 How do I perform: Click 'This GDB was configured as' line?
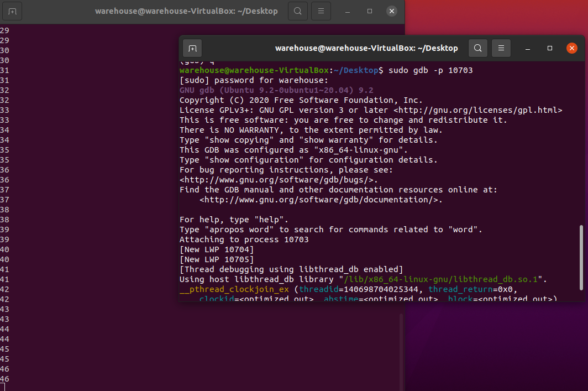(x=293, y=150)
